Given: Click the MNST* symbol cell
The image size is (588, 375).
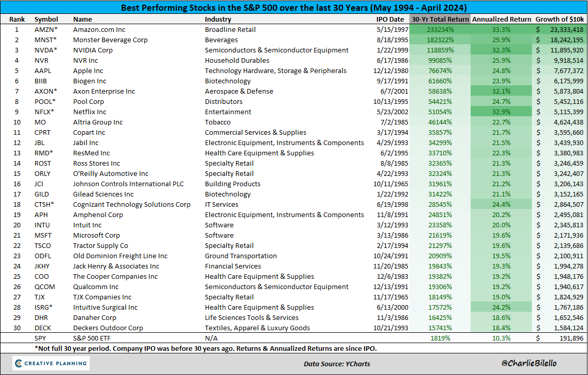Looking at the screenshot, I should coord(46,40).
